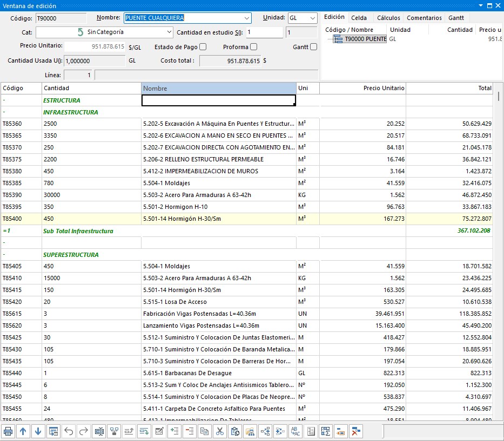Click the copy icon in the toolbar
Viewport: 504px width, 441px height.
point(204,431)
